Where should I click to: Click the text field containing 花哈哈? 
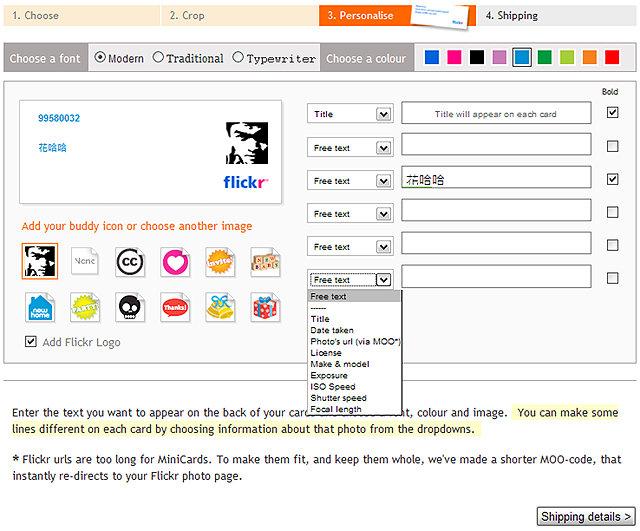[496, 177]
